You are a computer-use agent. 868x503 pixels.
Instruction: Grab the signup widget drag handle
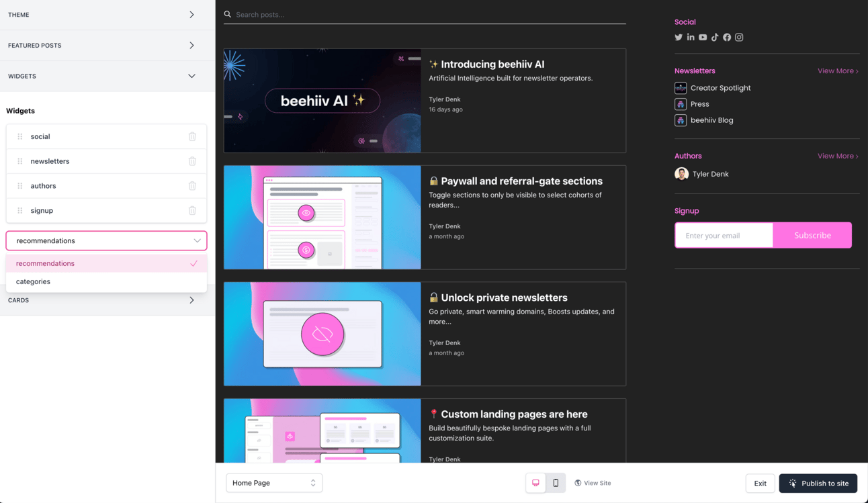click(20, 210)
